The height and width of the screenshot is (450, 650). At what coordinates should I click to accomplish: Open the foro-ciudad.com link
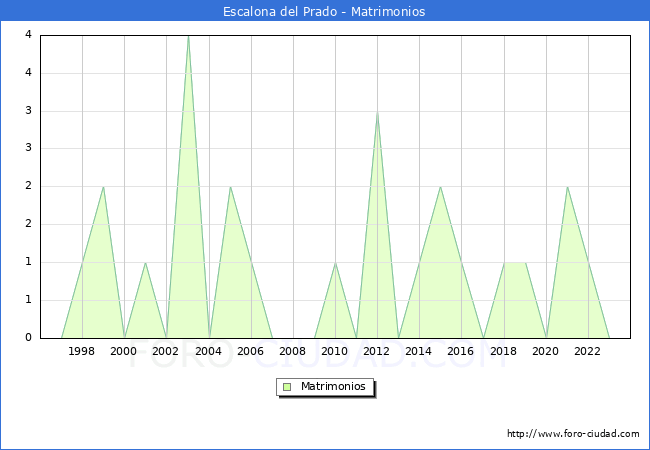573,434
